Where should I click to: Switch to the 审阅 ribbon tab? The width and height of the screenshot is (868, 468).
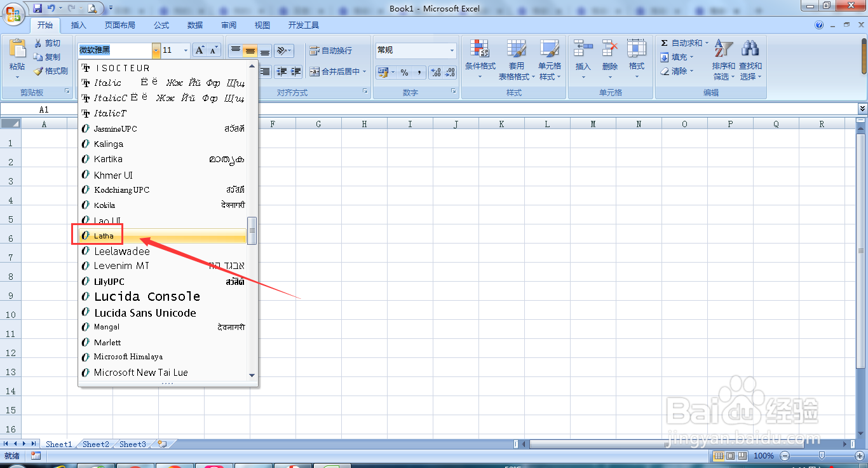click(229, 25)
